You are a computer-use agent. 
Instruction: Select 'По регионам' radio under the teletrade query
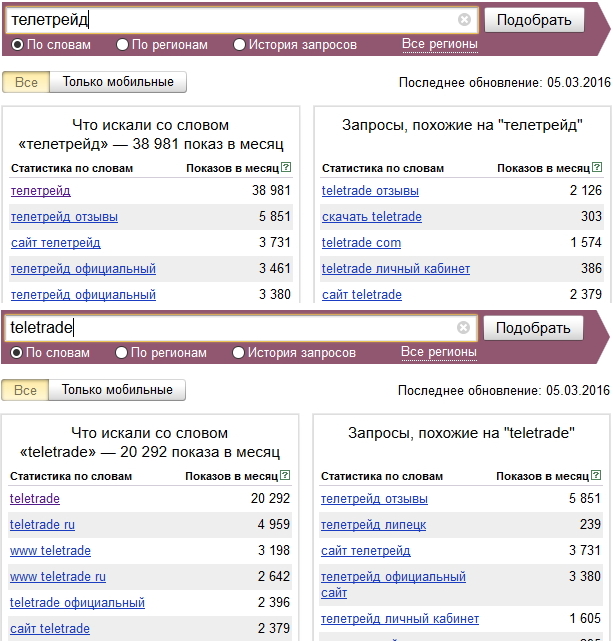[121, 352]
